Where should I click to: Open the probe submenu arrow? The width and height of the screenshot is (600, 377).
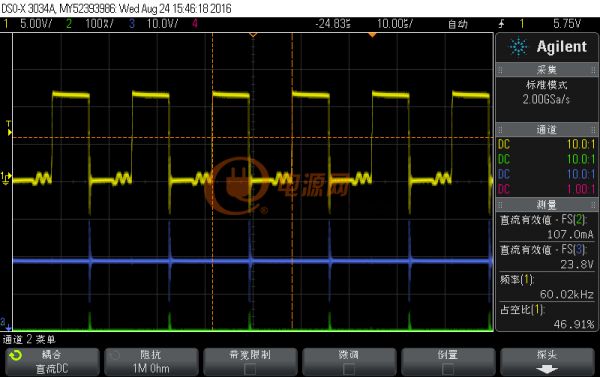[547, 369]
